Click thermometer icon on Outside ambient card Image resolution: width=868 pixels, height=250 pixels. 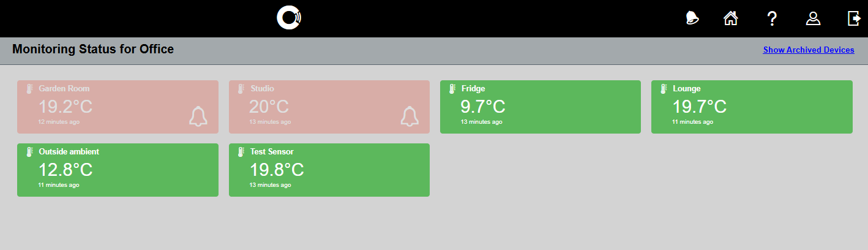29,152
